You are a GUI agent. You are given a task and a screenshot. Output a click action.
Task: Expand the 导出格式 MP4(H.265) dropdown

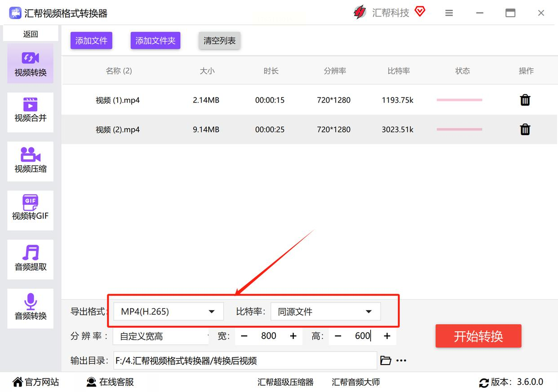click(168, 312)
